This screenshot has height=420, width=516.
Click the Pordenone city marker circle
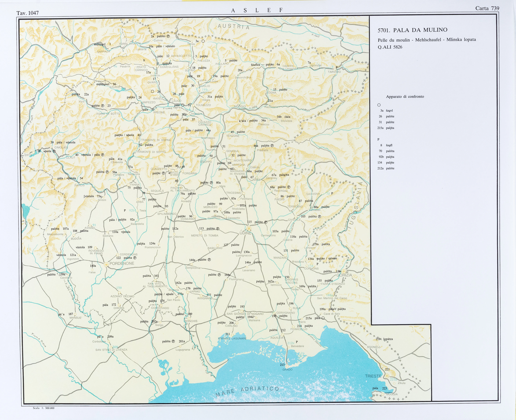106,265
